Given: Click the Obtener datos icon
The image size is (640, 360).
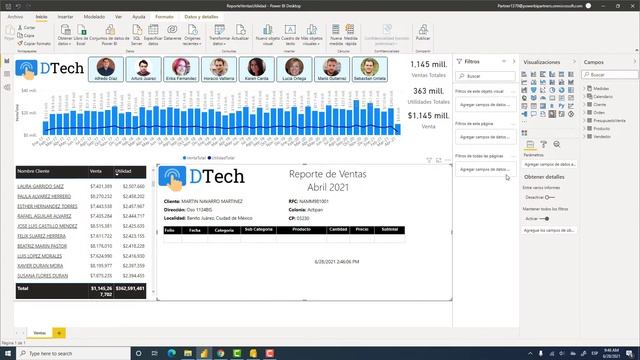Looking at the screenshot, I should click(x=65, y=30).
